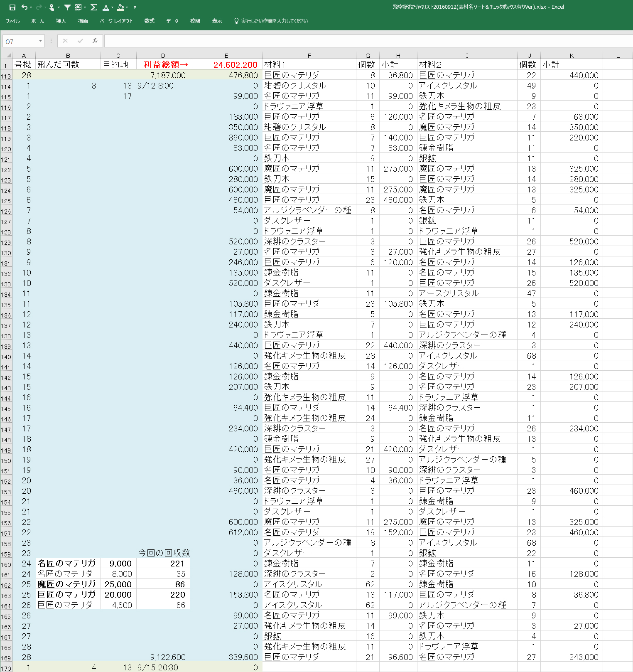Apply font color with the A icon
Screen dimensions: 633x672
(105, 7)
